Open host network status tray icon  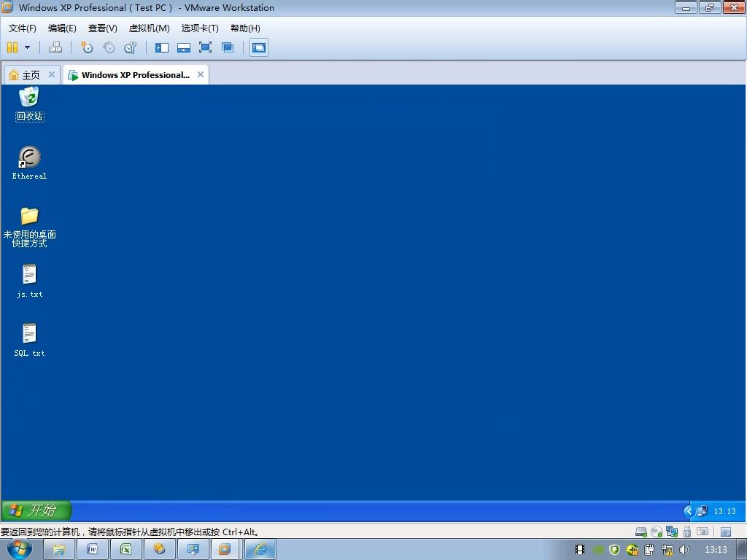[667, 550]
